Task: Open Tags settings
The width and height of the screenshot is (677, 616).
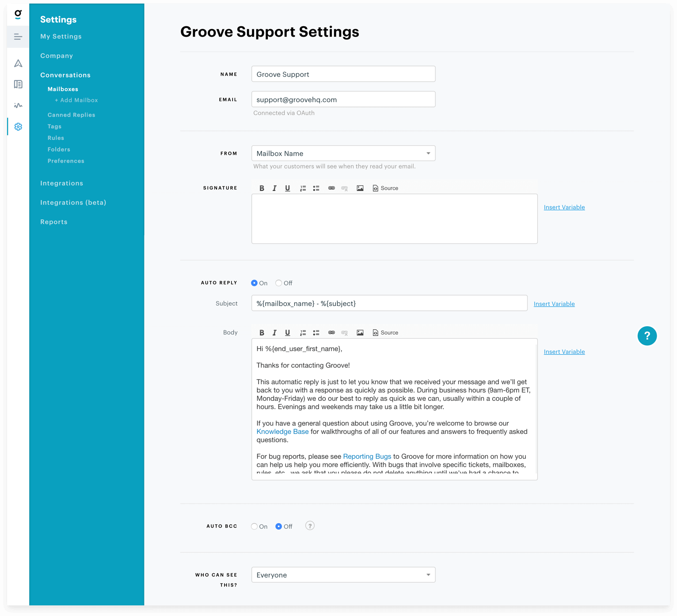Action: [x=54, y=126]
